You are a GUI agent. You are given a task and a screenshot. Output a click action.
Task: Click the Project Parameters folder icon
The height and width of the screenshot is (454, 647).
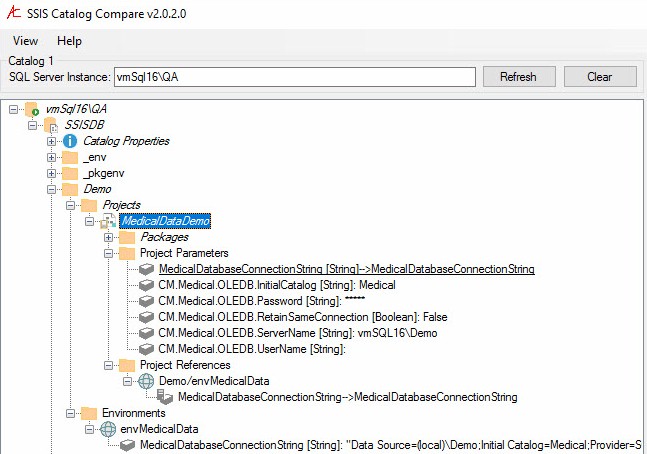tap(127, 253)
